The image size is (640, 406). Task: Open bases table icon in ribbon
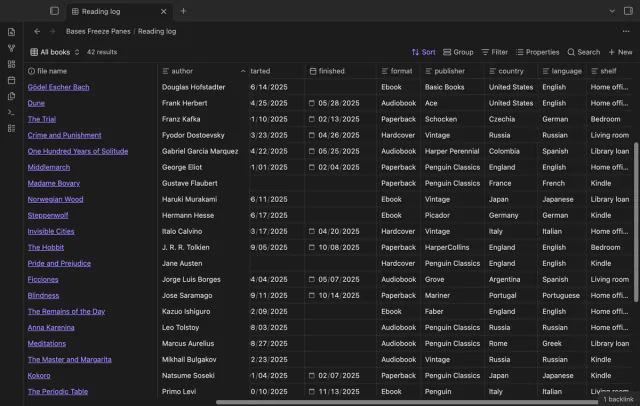coord(11,129)
